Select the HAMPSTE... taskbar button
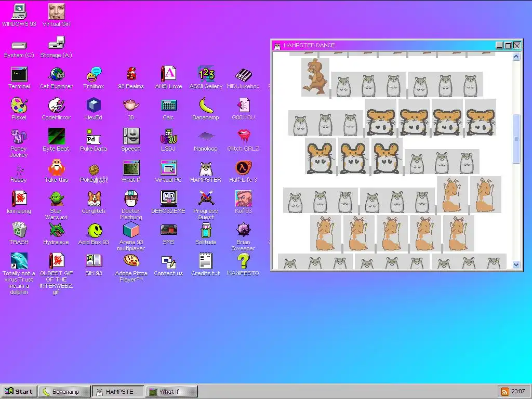 [x=118, y=391]
